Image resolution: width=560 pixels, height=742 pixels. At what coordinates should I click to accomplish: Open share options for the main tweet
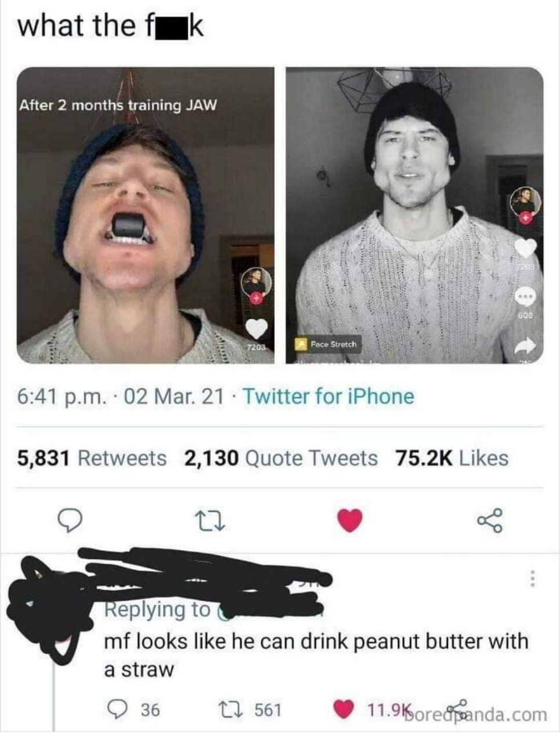[489, 521]
